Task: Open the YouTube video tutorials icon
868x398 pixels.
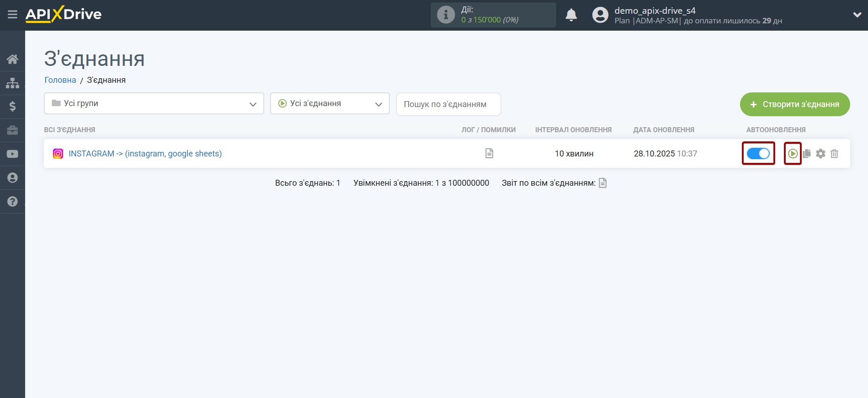Action: tap(12, 154)
